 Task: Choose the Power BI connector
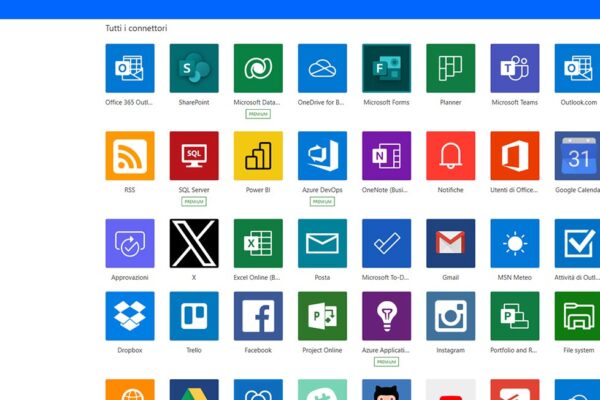258,156
